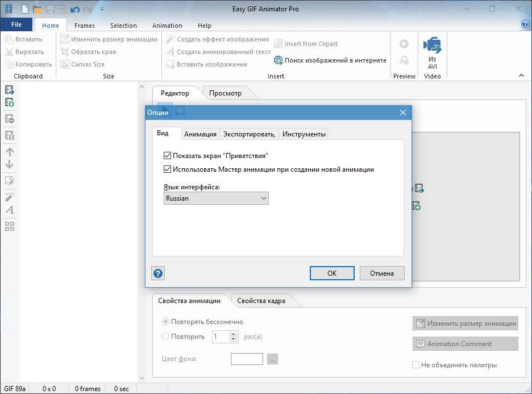Click edit image sidebar icon
Viewport: 532px width, 394px height.
(x=10, y=181)
